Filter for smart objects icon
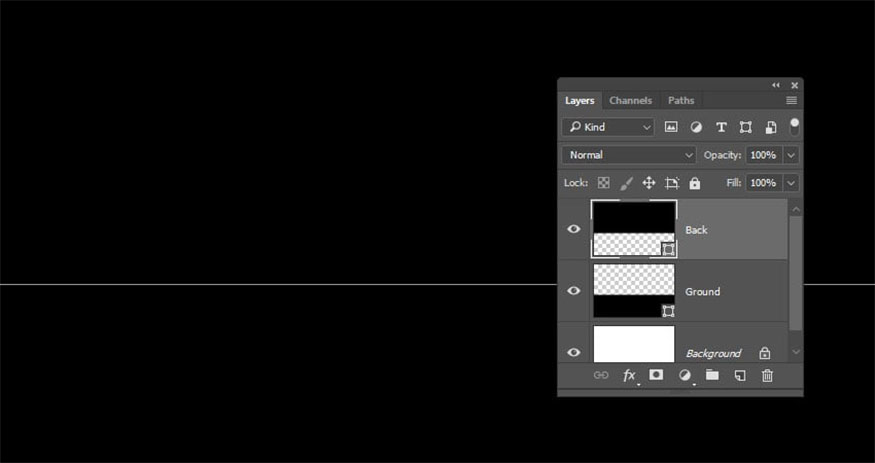Viewport: 875px width, 463px height. point(771,127)
